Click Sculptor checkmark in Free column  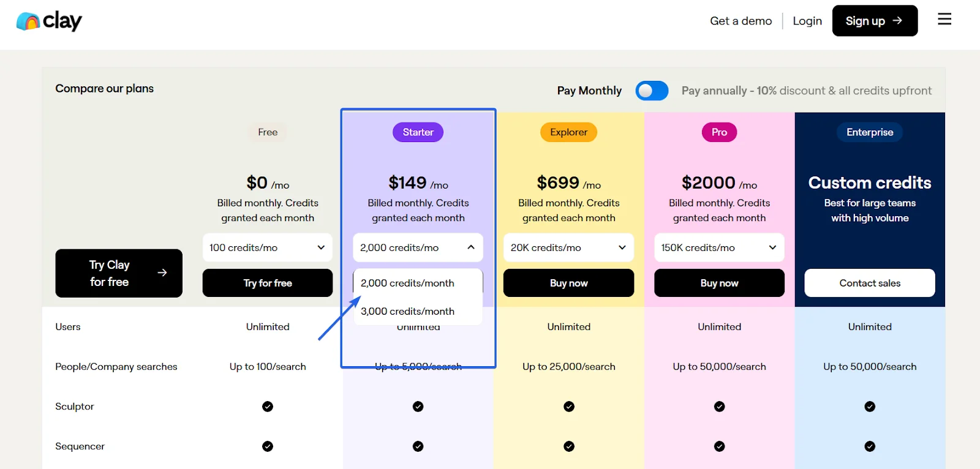pos(268,407)
